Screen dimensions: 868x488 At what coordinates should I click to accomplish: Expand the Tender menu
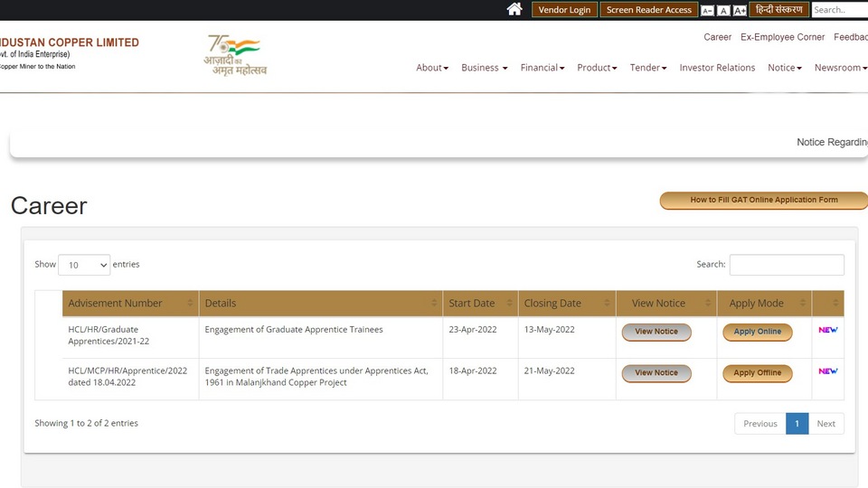(x=648, y=68)
